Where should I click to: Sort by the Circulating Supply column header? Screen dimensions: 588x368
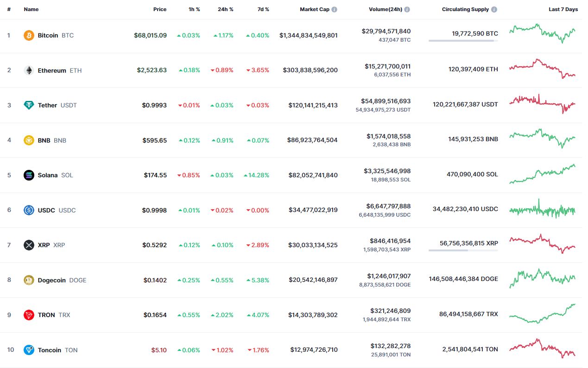click(x=465, y=9)
